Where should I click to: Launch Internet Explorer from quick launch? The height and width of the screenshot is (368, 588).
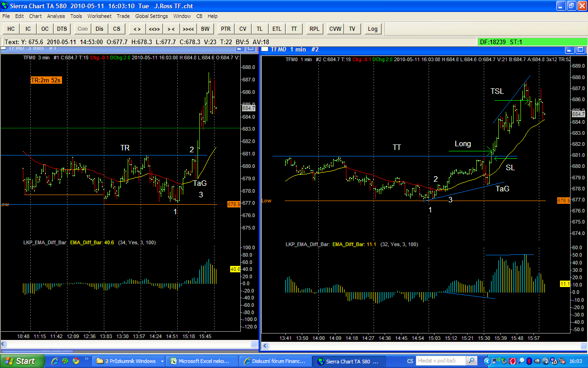coord(55,361)
